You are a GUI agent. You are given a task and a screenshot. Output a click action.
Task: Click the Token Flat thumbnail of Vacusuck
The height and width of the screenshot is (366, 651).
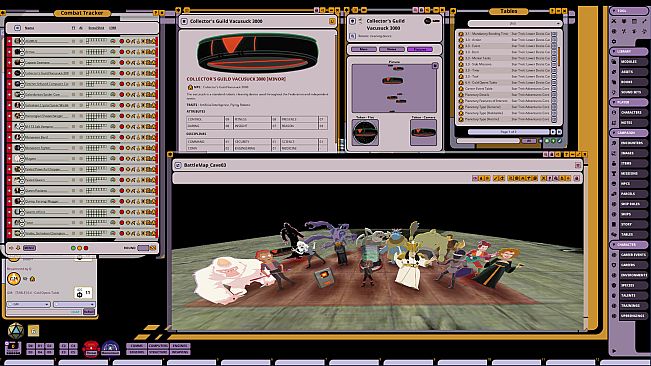coord(365,132)
